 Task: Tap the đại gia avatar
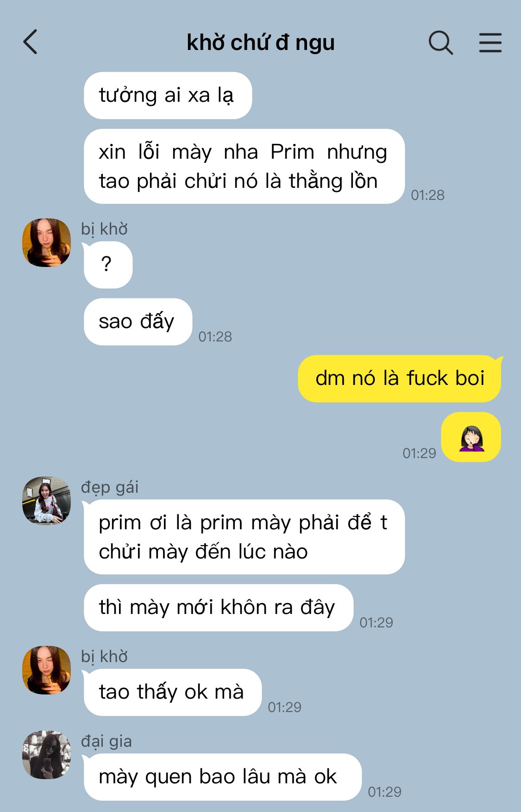[46, 755]
